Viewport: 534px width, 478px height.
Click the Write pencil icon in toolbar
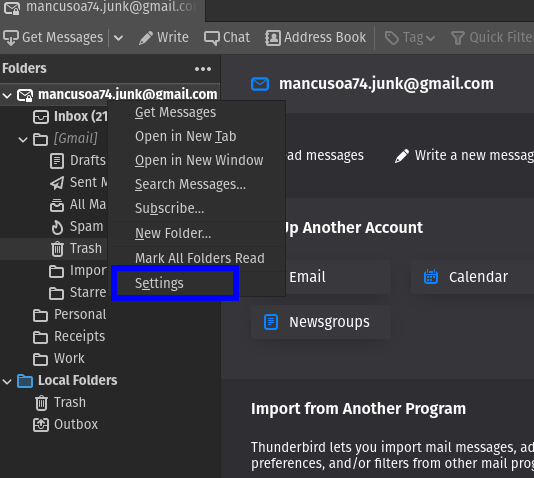[146, 38]
